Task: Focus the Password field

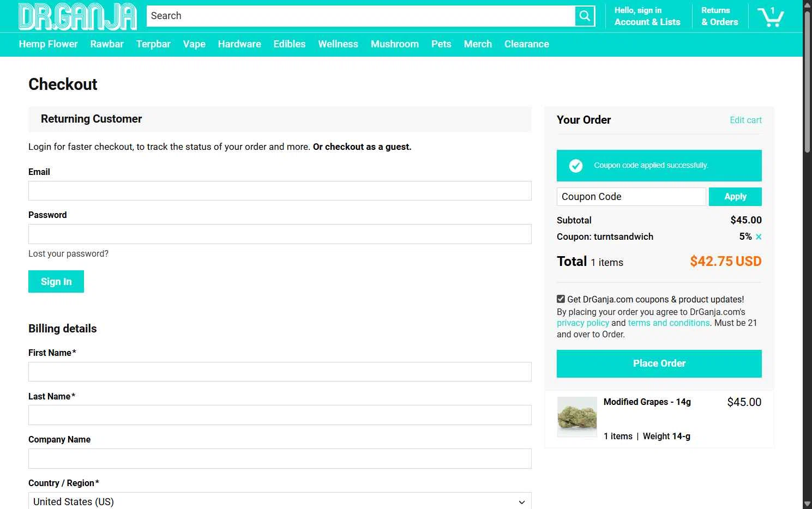Action: pos(280,234)
